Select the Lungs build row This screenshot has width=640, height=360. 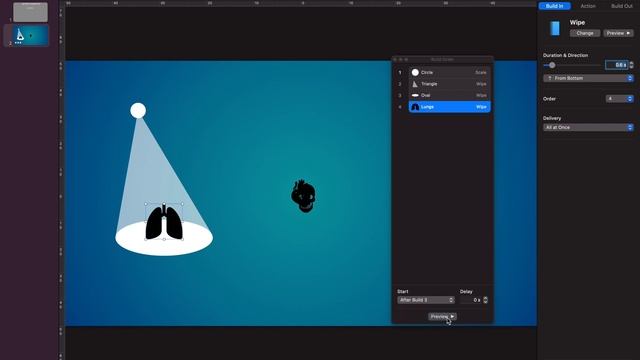449,107
